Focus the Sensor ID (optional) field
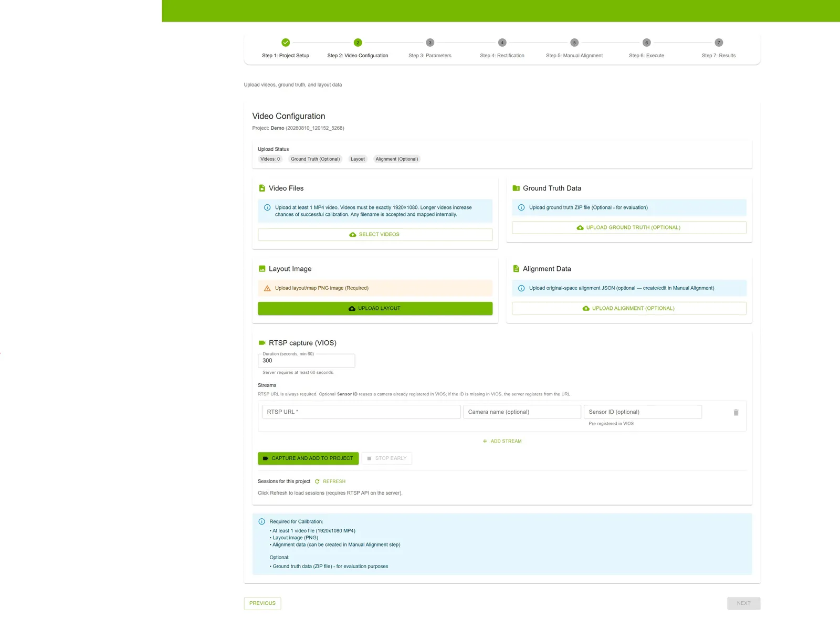This screenshot has height=618, width=840. (643, 412)
